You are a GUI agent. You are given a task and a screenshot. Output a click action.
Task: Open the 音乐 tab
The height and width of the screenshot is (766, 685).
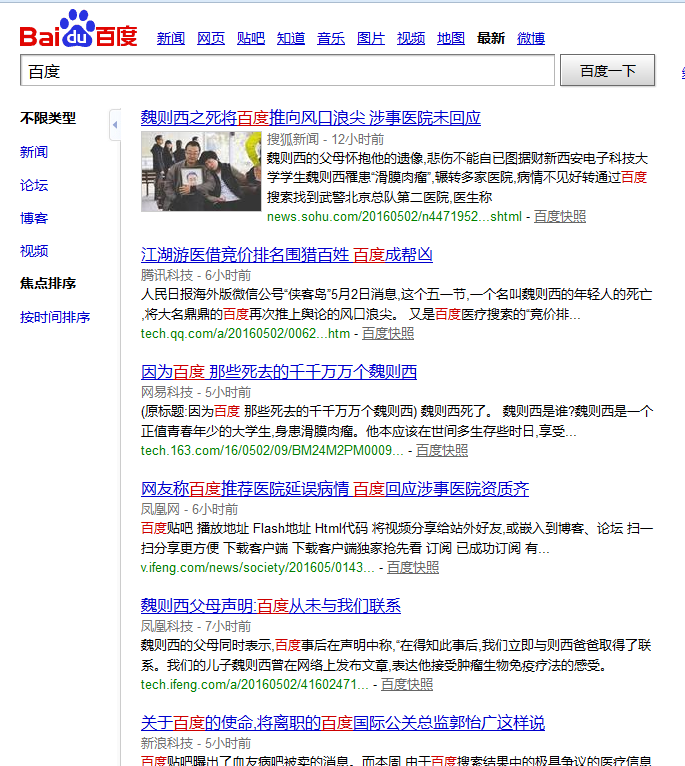331,38
